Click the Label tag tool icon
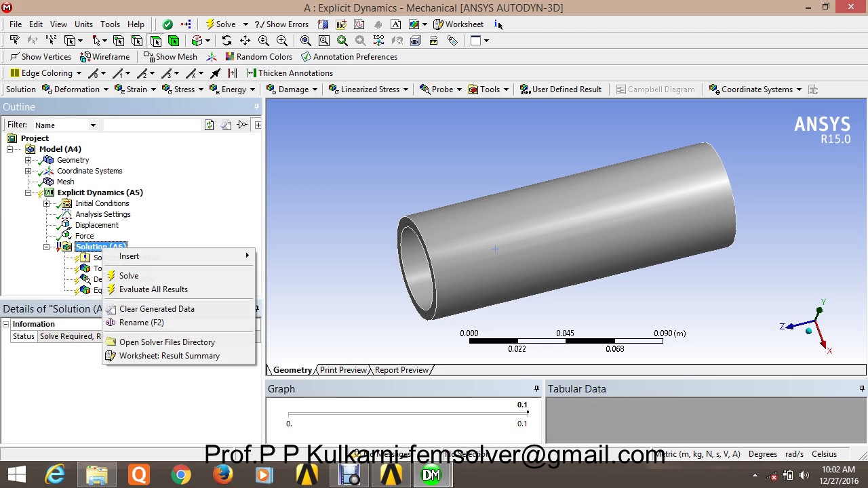 click(14, 41)
